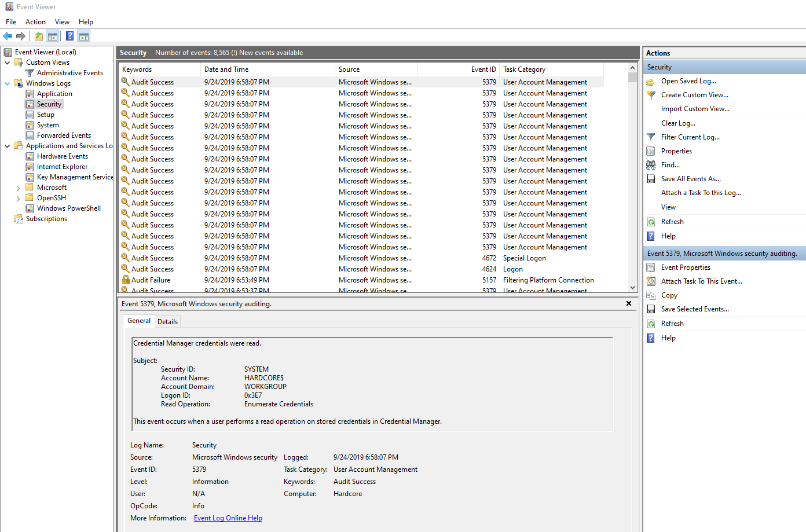Toggle the console tree pane icon
806x532 pixels.
(53, 36)
